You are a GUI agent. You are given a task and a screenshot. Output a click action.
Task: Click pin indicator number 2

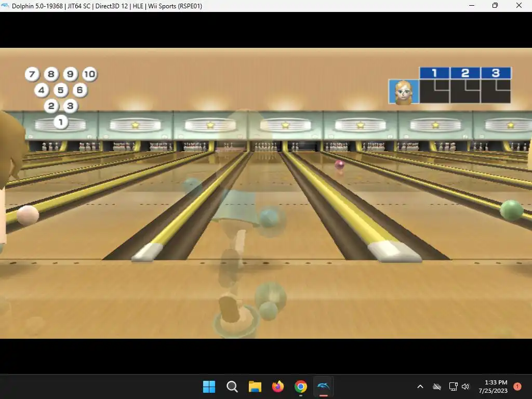coord(51,106)
